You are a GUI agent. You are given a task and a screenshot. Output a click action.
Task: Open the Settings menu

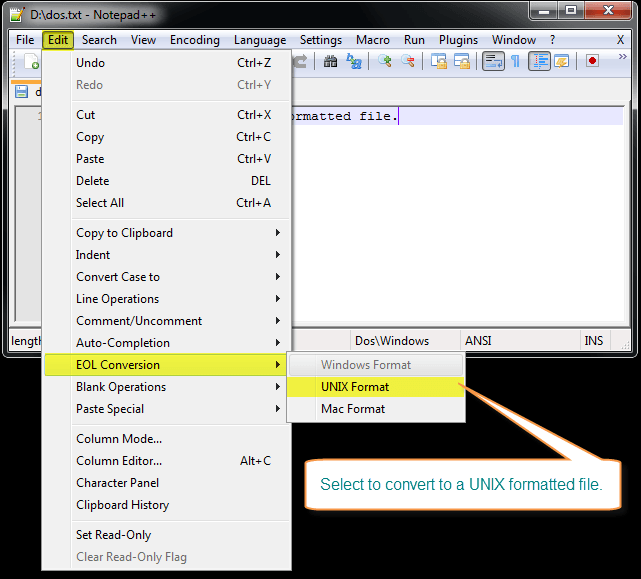[x=320, y=40]
